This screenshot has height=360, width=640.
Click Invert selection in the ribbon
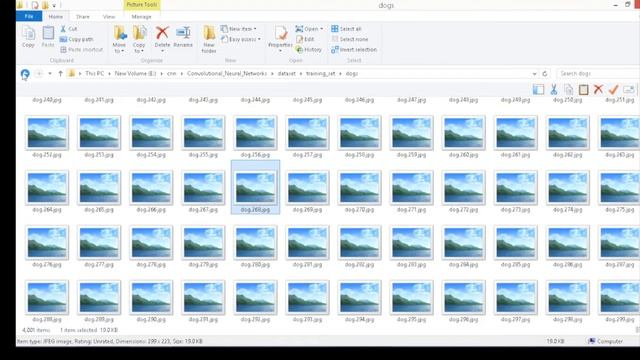pos(354,49)
